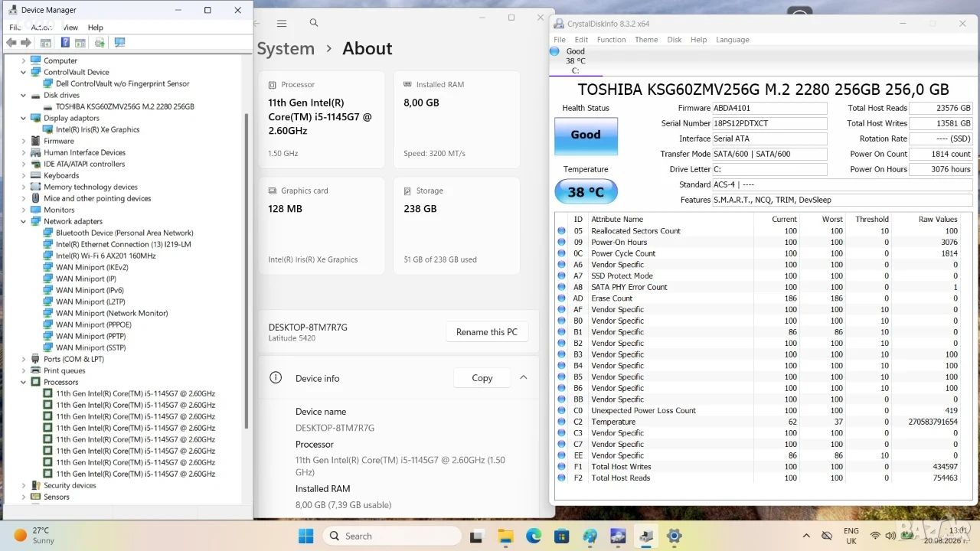Click the Copy button for Device info
The height and width of the screenshot is (551, 980).
pos(482,378)
